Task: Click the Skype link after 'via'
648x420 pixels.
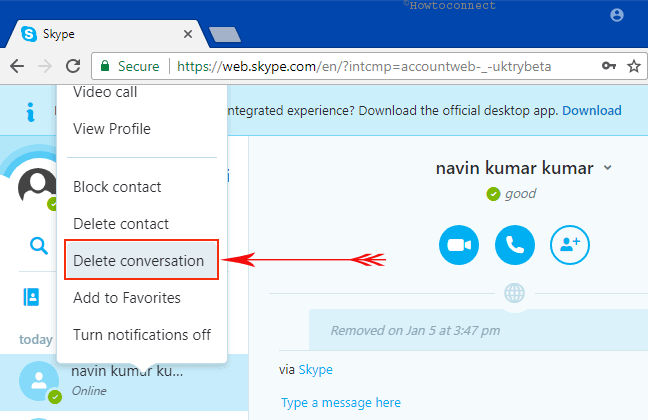Action: tap(315, 370)
